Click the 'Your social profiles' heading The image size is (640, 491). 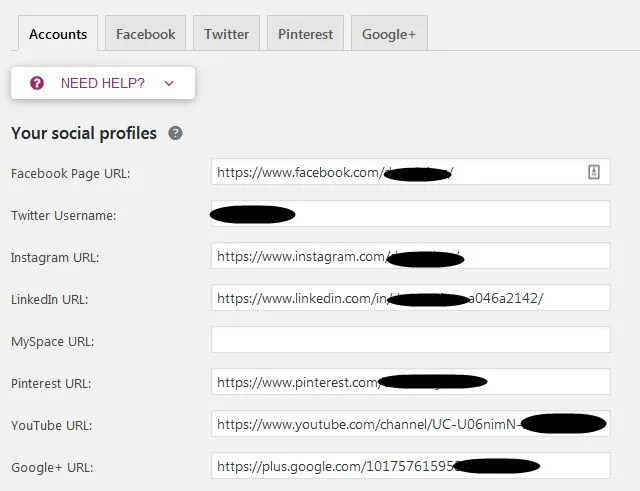[x=84, y=133]
